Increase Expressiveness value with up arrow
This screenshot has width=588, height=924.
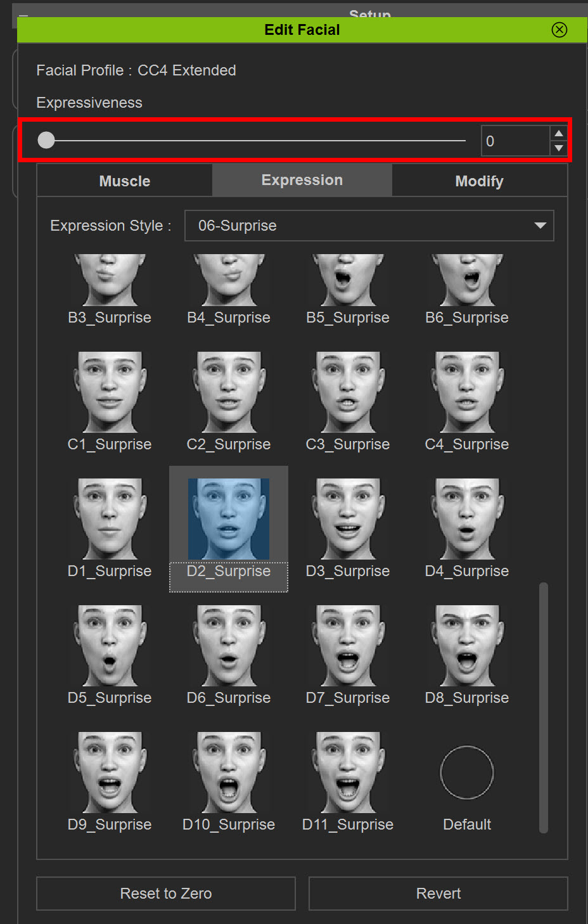click(x=558, y=133)
